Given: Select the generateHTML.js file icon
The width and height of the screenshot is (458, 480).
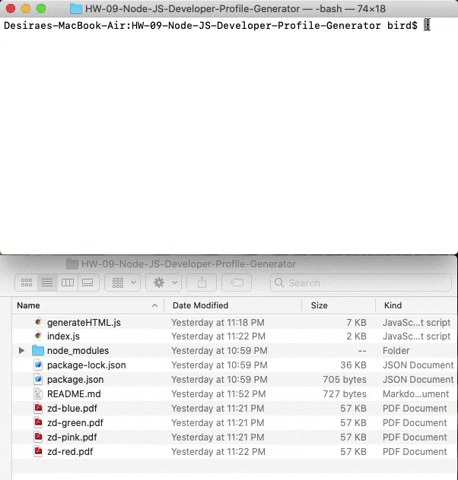Looking at the screenshot, I should (38, 322).
